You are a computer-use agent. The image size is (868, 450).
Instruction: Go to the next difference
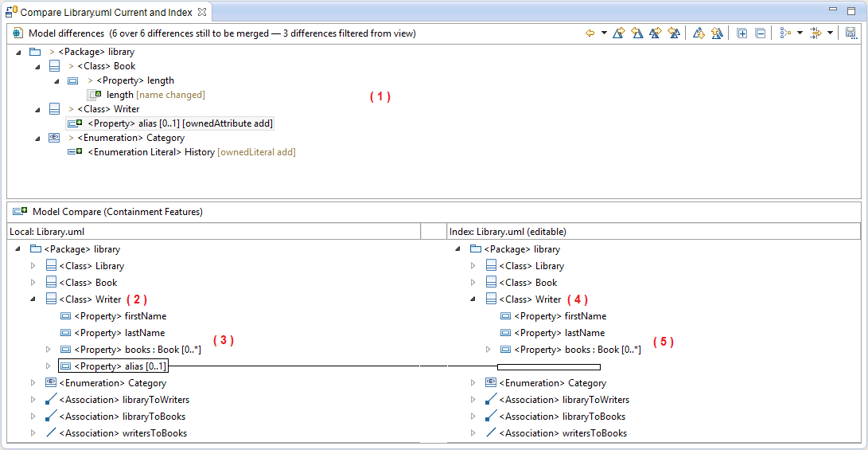click(x=698, y=33)
